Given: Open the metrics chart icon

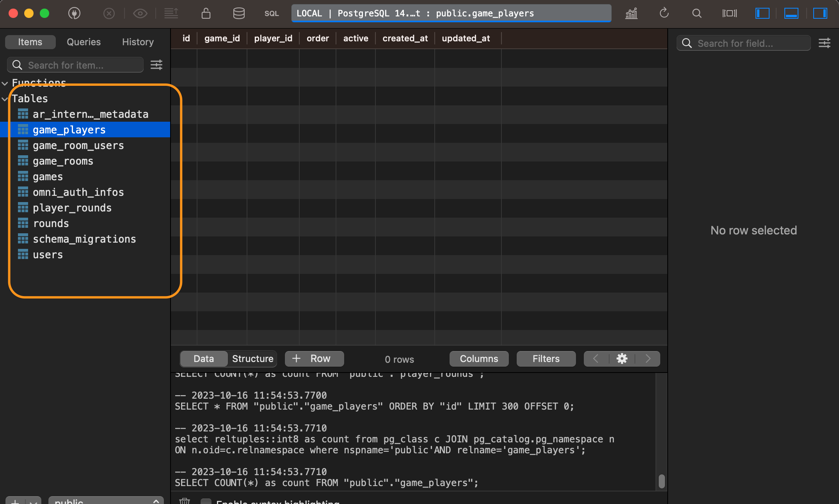Looking at the screenshot, I should point(631,13).
